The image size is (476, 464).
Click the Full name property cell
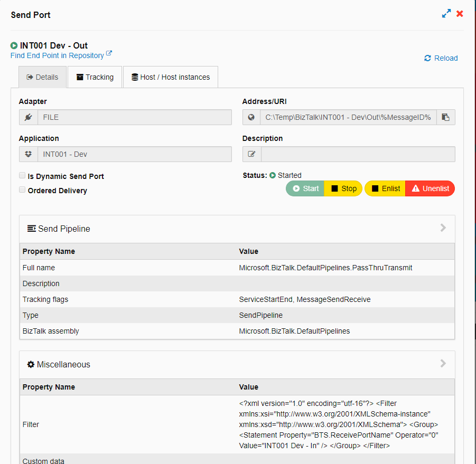tap(39, 268)
